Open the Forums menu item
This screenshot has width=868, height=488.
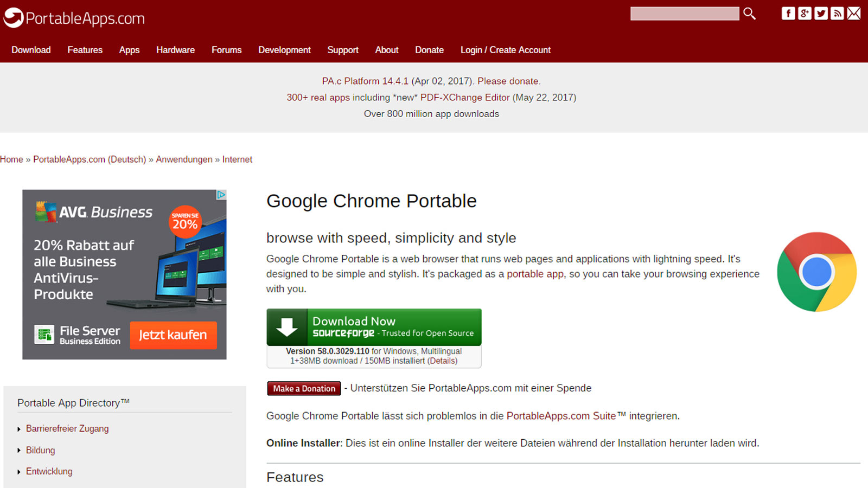[x=226, y=50]
